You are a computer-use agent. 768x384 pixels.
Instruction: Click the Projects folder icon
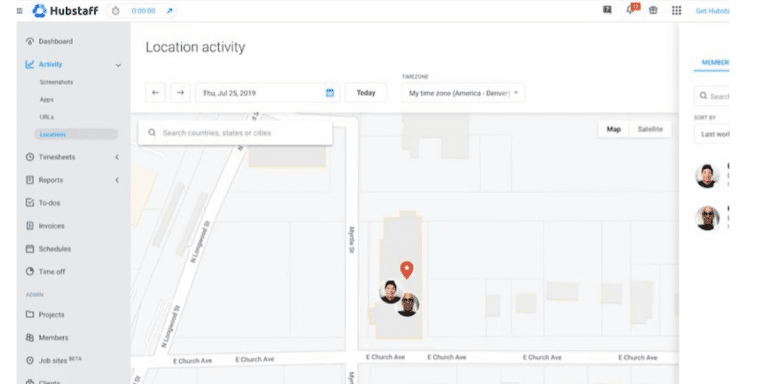coord(30,314)
